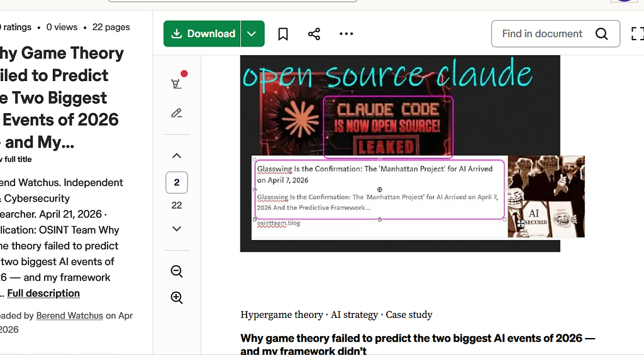The image size is (644, 355).
Task: Select the pencil annotate icon
Action: pos(177,113)
